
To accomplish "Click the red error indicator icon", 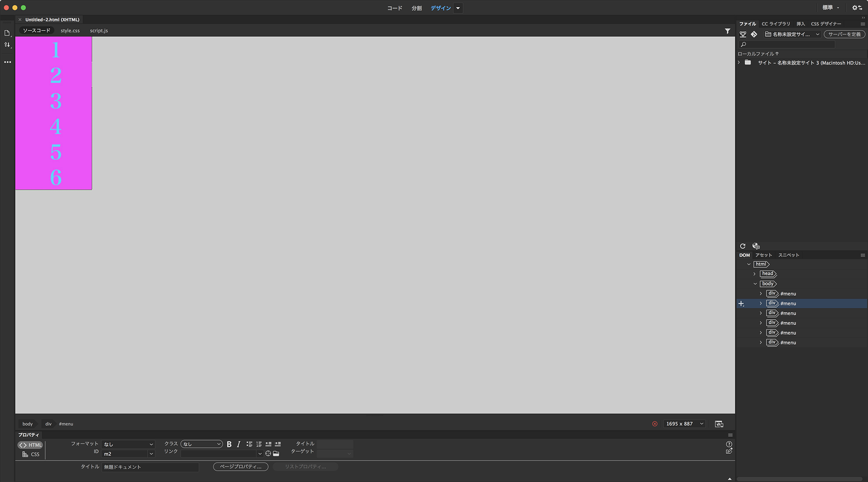I will click(655, 424).
